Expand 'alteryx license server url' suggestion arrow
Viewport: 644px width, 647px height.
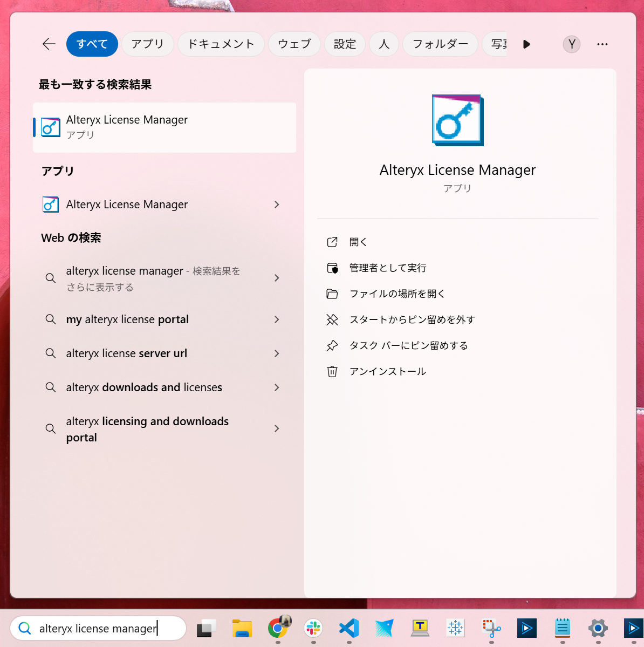click(277, 353)
